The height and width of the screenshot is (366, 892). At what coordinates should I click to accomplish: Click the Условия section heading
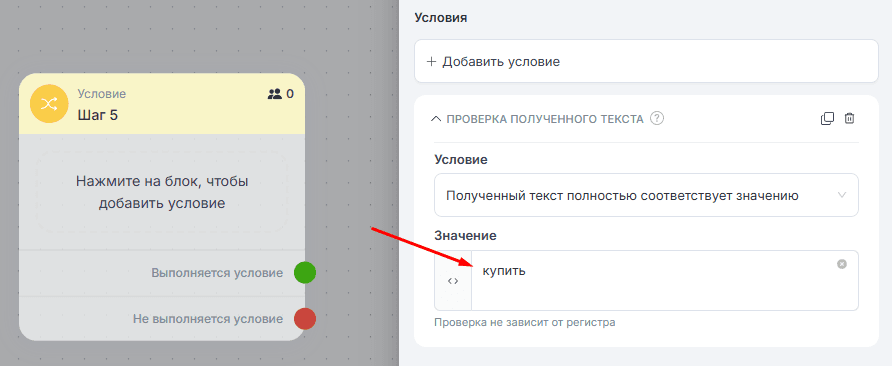point(441,18)
